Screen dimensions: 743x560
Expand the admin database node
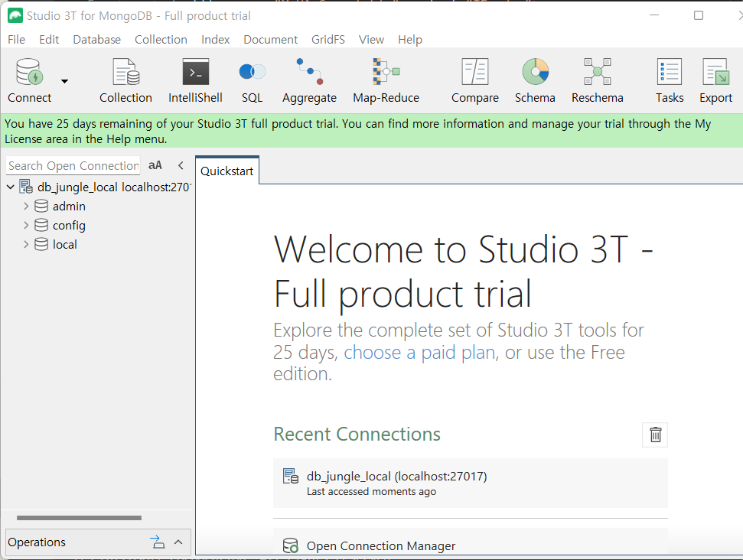(26, 206)
